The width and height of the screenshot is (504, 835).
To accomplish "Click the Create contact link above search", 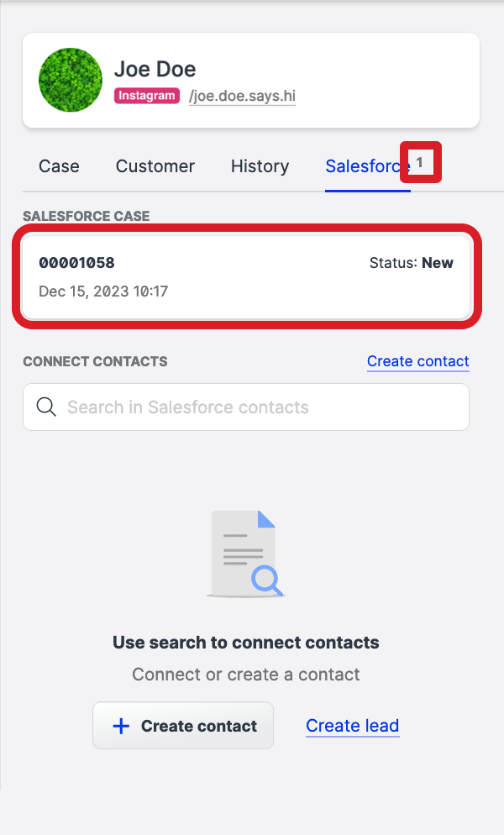I will click(x=417, y=361).
